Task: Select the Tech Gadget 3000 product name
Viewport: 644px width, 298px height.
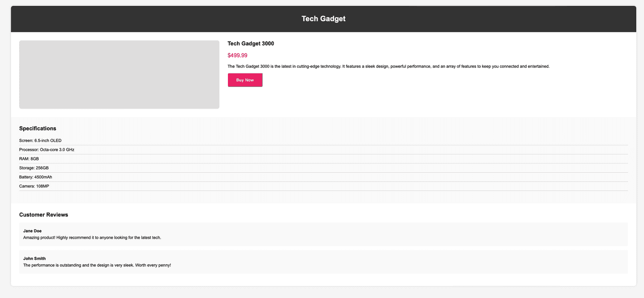Action: (251, 44)
